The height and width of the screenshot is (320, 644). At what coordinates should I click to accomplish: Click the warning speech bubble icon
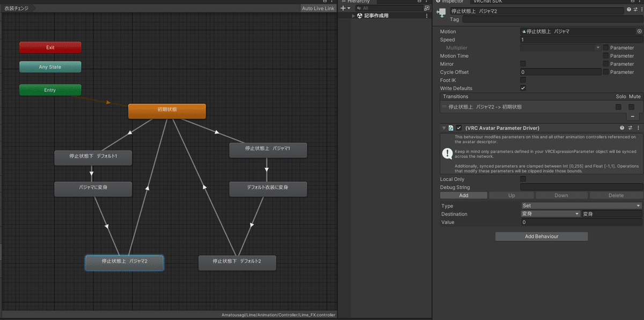pos(447,153)
